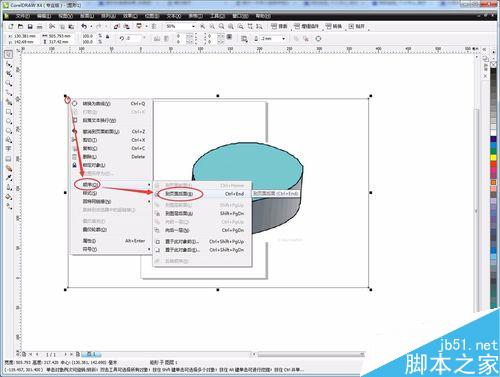Click the Mirror horizontally icon
Image resolution: width=500 pixels, height=377 pixels.
(x=157, y=39)
